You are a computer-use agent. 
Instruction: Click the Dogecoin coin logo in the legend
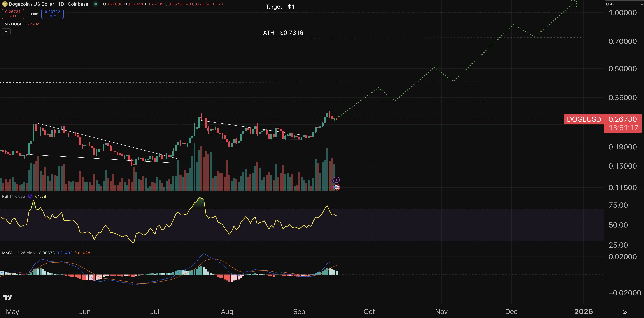tap(5, 4)
